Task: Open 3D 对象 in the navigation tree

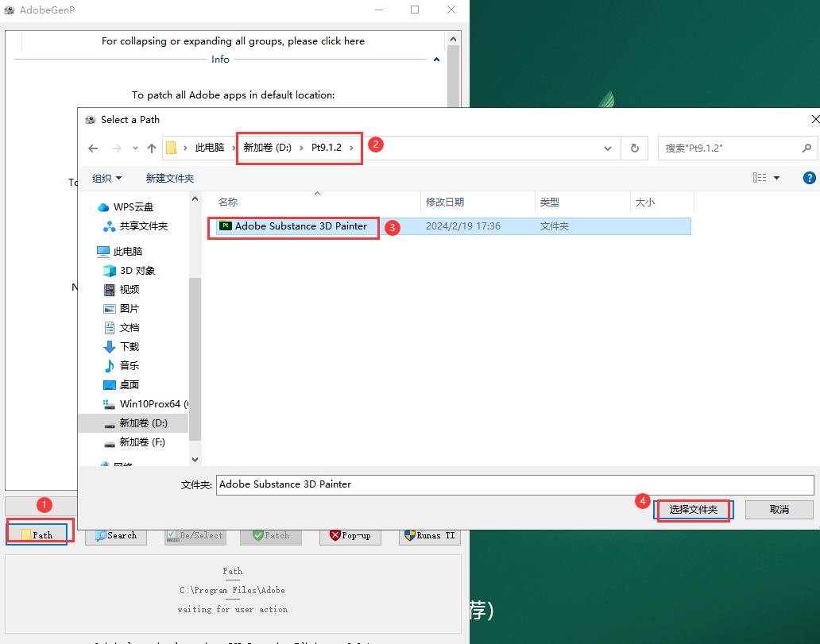Action: 137,271
